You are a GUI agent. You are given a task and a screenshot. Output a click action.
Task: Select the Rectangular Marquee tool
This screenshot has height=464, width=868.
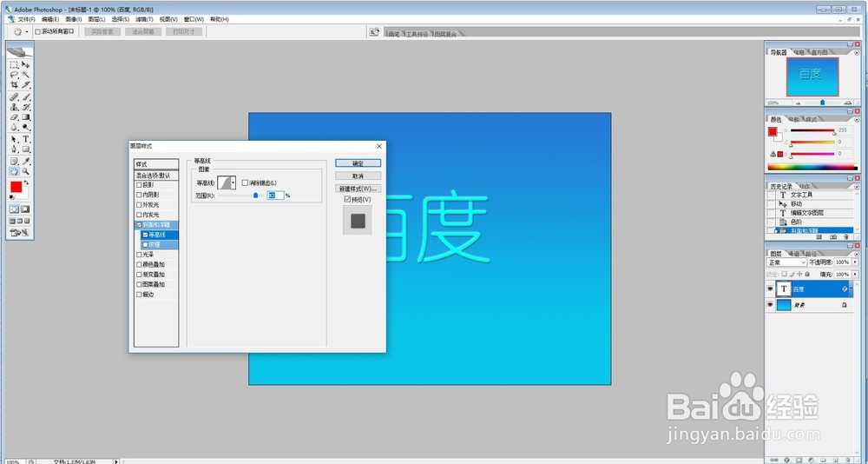tap(15, 65)
